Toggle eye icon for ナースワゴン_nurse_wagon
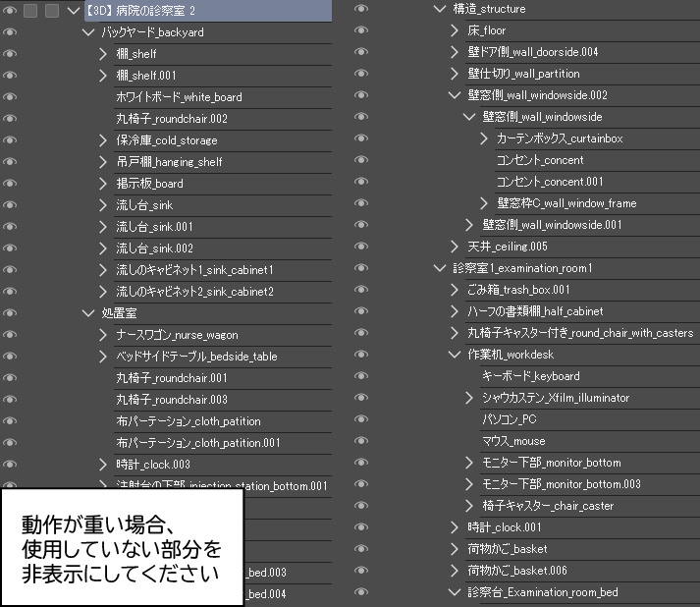 click(x=10, y=335)
